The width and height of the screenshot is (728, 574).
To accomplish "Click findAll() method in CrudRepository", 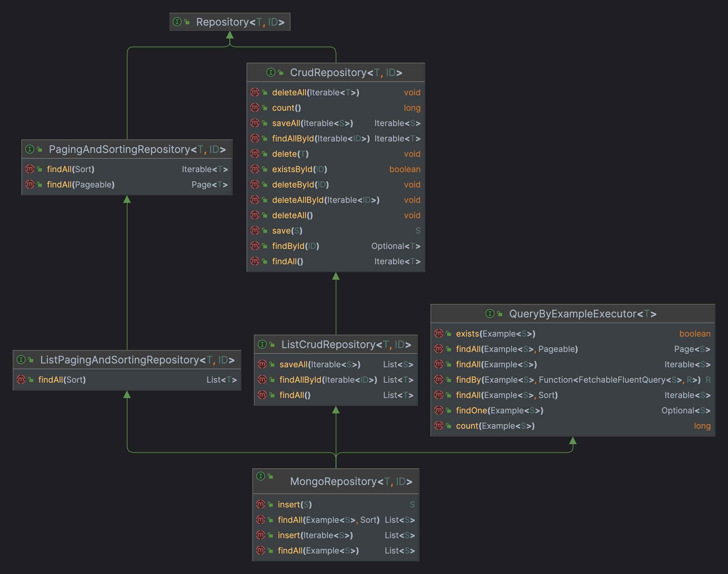I will 288,261.
